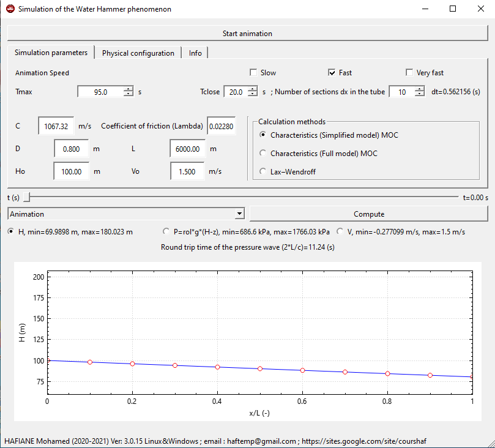Run the Compute button
The image size is (495, 448).
369,214
